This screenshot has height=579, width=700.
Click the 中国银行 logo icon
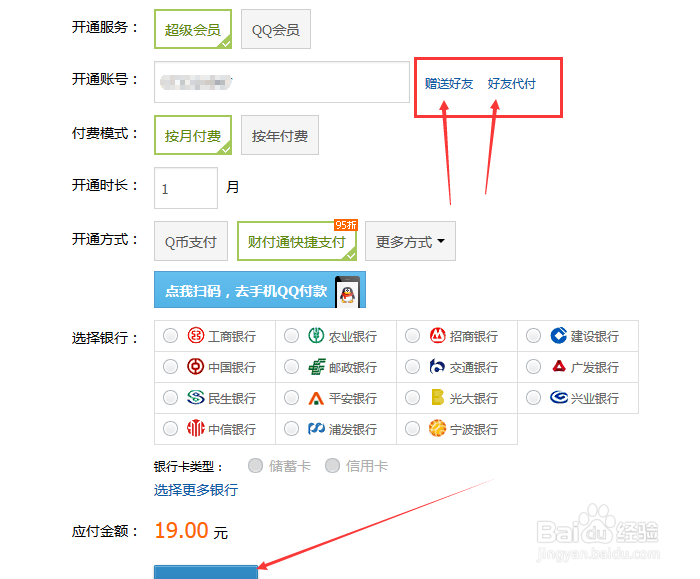[x=196, y=367]
